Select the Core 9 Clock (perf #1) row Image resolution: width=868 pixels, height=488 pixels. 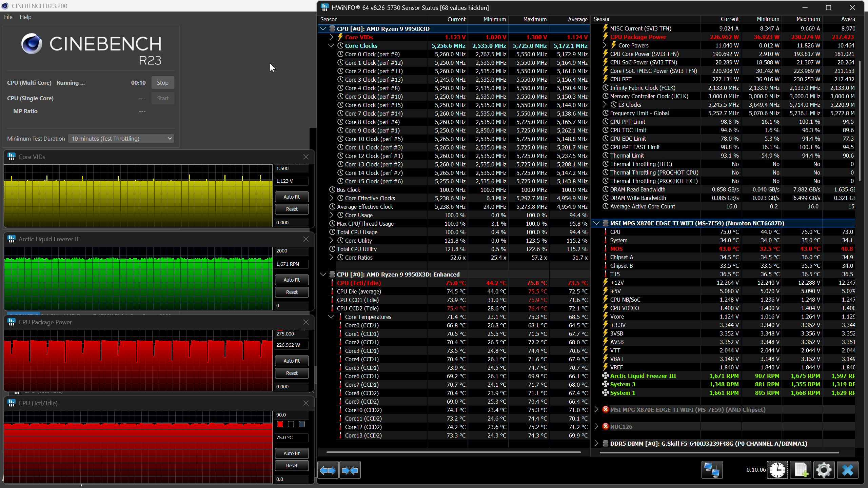[x=454, y=130]
